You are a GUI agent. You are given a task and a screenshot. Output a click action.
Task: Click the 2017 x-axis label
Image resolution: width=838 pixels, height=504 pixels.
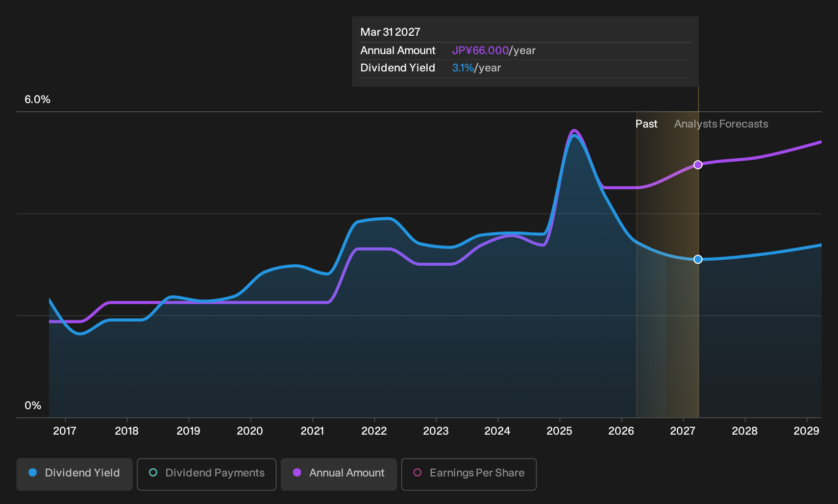pos(65,431)
